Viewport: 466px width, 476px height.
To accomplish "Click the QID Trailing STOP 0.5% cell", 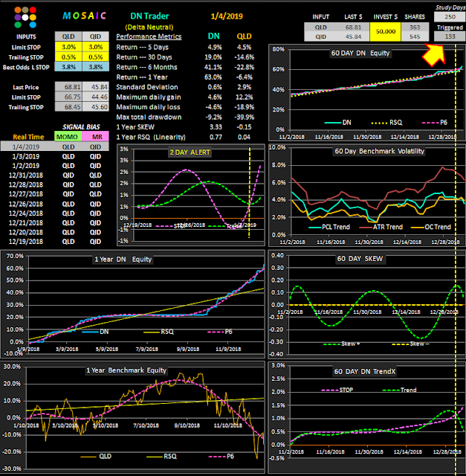I will tap(96, 57).
